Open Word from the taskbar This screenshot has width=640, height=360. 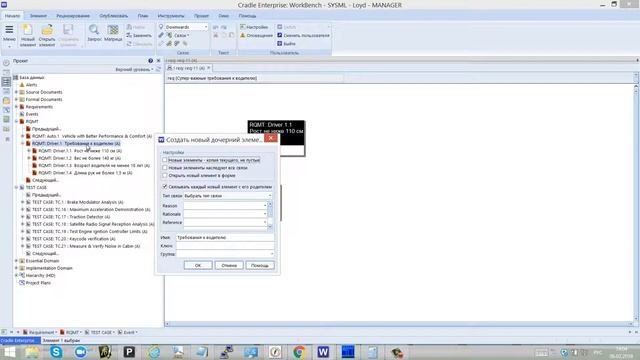coord(323,352)
